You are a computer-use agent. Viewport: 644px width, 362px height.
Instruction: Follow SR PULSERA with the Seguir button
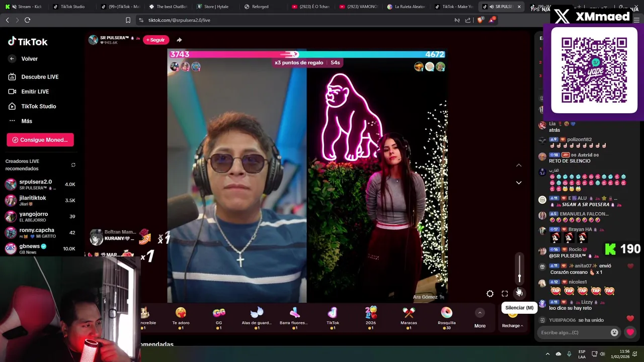coord(155,40)
